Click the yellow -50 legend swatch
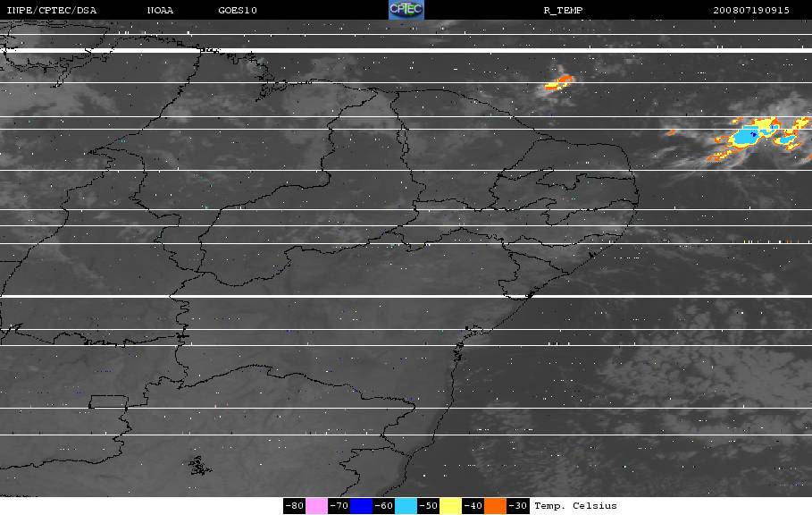Image resolution: width=812 pixels, height=515 pixels. tap(450, 506)
